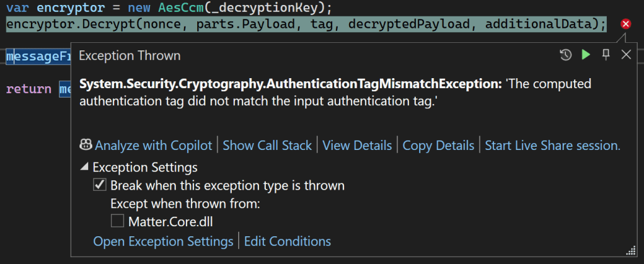Click Analyze with Copilot link
The image size is (644, 264).
tap(153, 146)
